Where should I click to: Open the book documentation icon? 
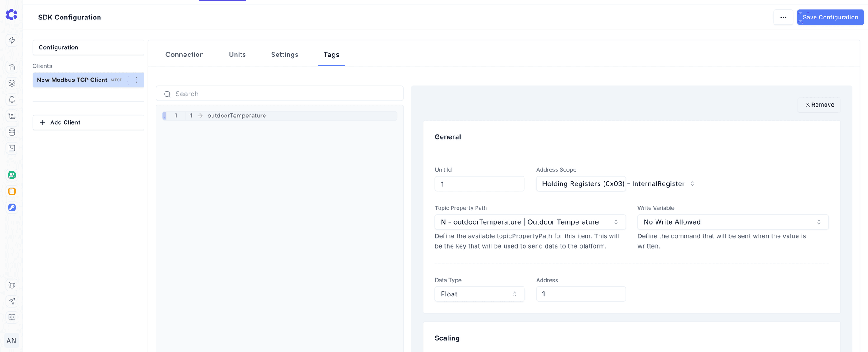(x=12, y=317)
